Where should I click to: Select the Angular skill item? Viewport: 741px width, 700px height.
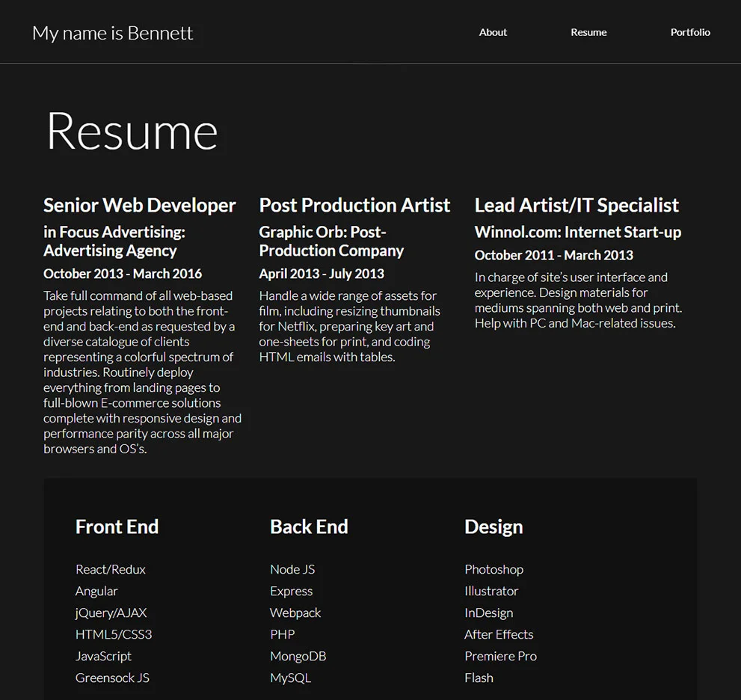pyautogui.click(x=96, y=591)
